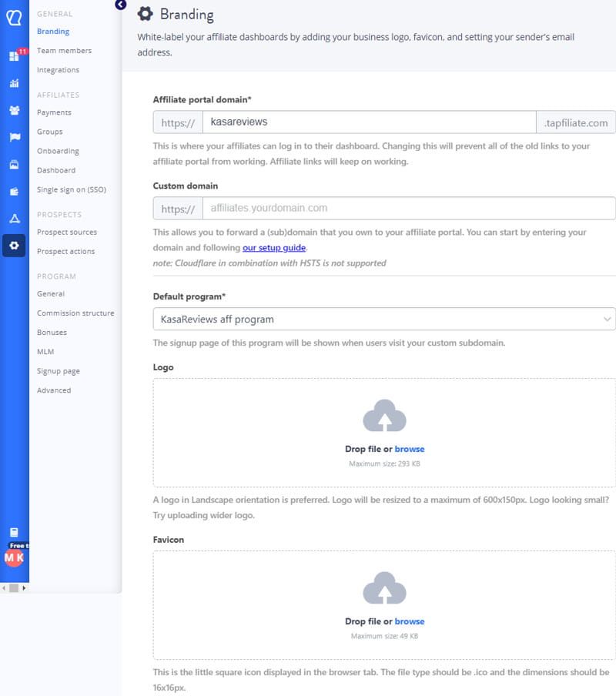
Task: Open the book documentation icon
Action: coord(14,532)
